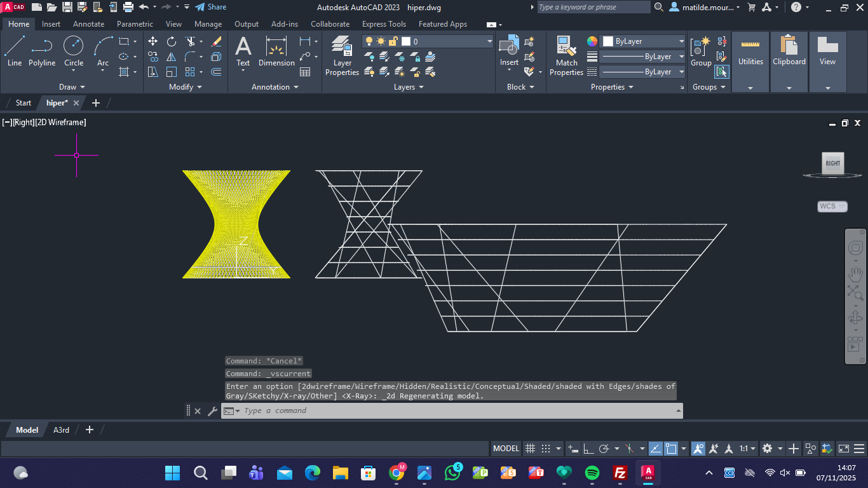
Task: Insert a Table with the table icon
Action: pyautogui.click(x=305, y=72)
